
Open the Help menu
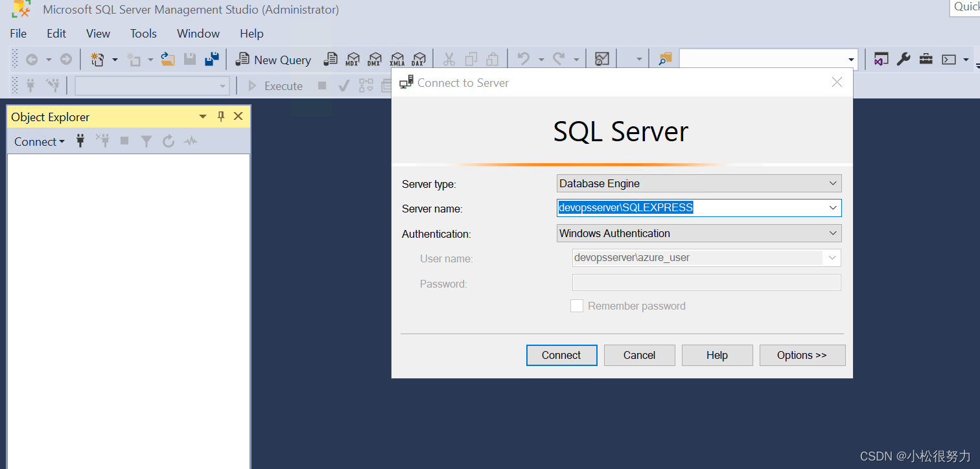pyautogui.click(x=251, y=34)
